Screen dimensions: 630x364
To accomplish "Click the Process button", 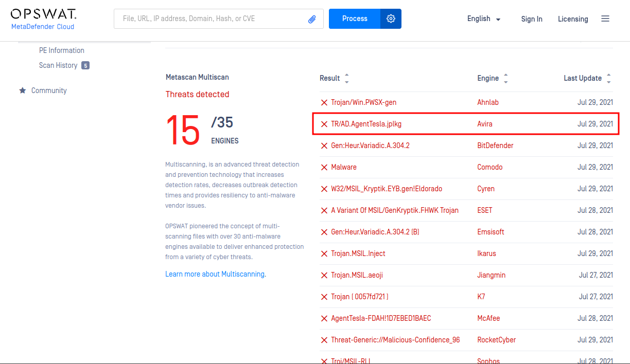I will (x=355, y=19).
